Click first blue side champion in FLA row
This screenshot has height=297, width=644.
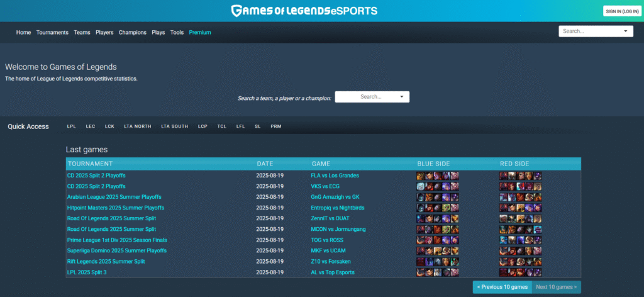(421, 176)
